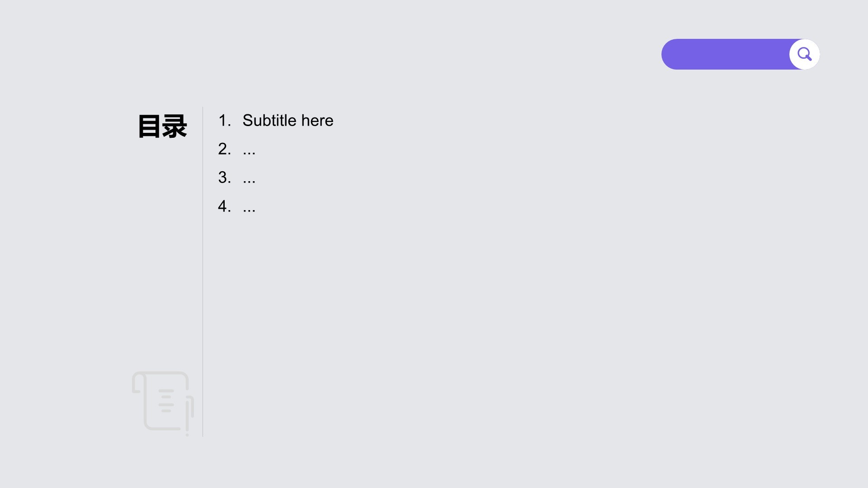The width and height of the screenshot is (868, 488).
Task: Click the list number "2."
Action: tap(224, 149)
